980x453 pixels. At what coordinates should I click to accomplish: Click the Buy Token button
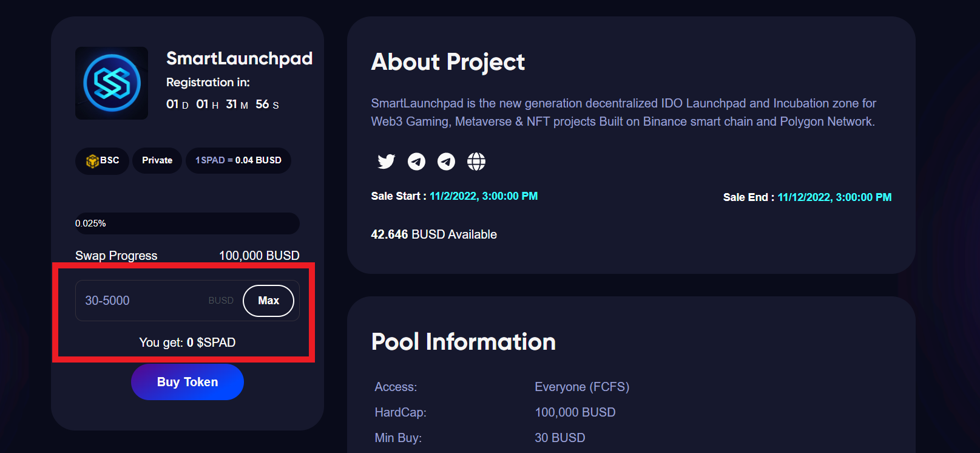[x=188, y=382]
